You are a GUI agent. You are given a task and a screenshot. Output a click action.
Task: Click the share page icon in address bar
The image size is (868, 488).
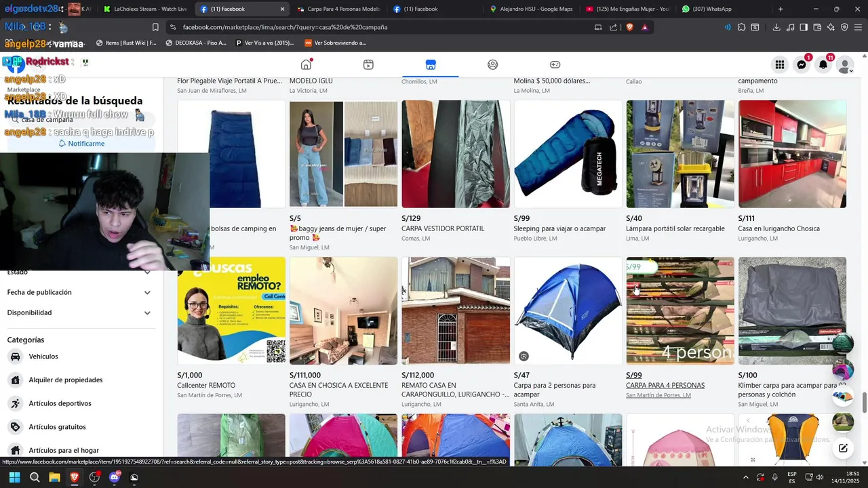point(614,27)
